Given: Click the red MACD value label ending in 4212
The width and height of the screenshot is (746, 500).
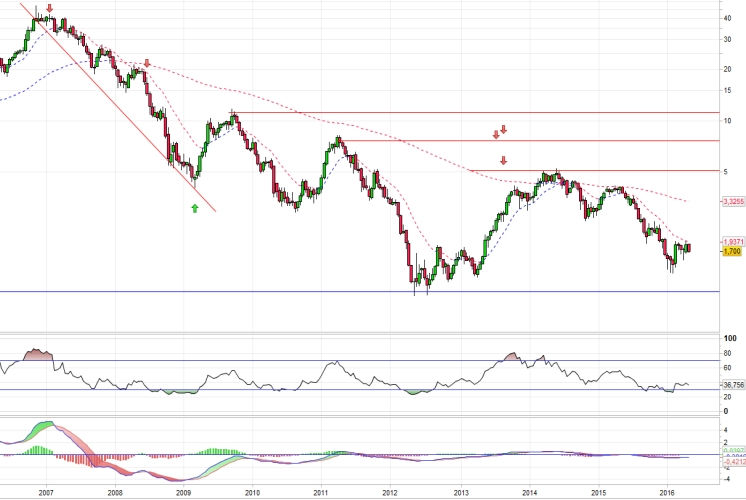Looking at the screenshot, I should click(731, 462).
